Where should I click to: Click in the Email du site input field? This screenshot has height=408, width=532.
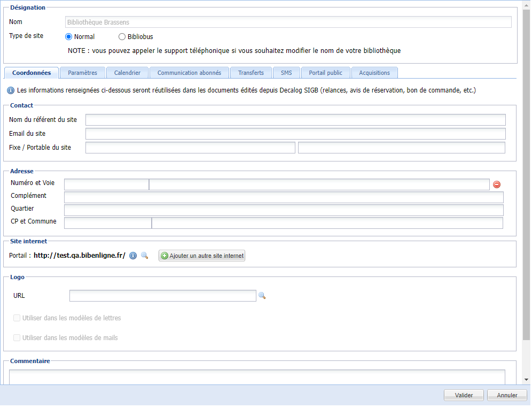295,133
